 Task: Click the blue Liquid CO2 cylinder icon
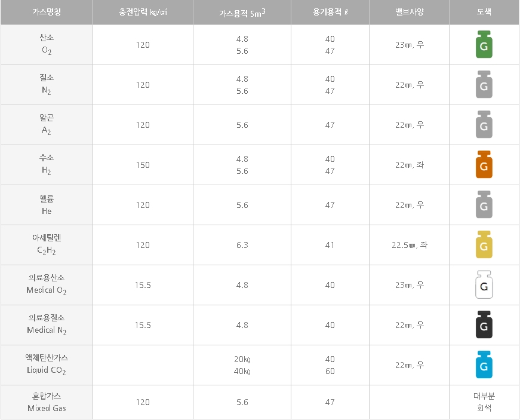click(x=484, y=365)
